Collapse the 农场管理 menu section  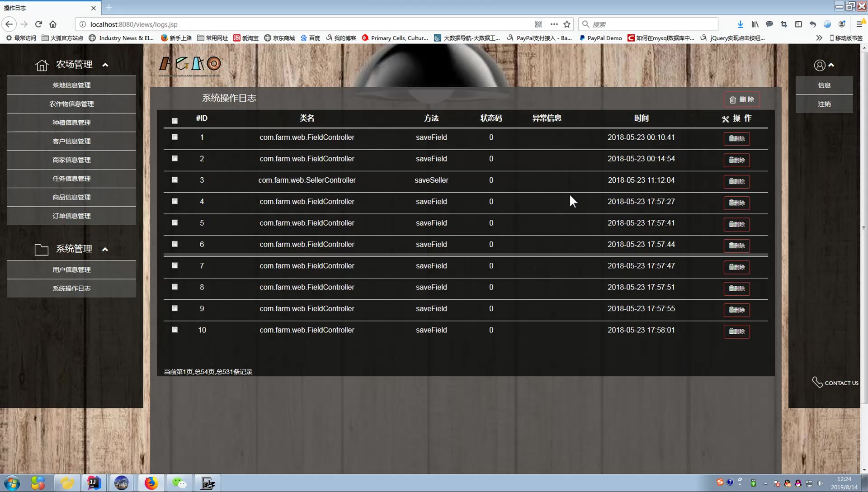click(105, 65)
